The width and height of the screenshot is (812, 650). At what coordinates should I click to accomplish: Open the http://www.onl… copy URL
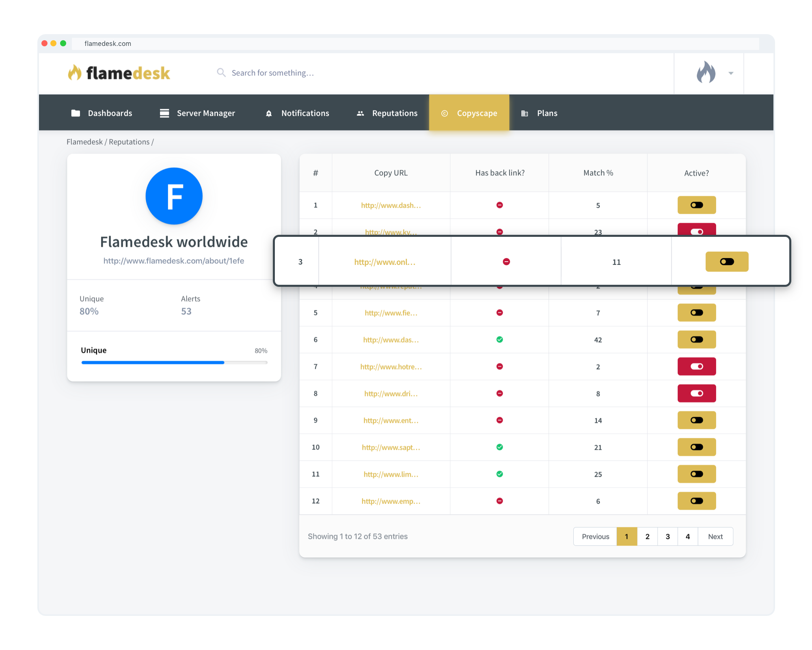pos(385,262)
